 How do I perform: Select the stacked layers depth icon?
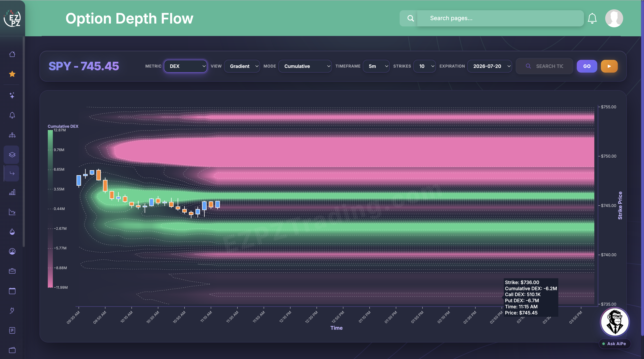pyautogui.click(x=12, y=155)
